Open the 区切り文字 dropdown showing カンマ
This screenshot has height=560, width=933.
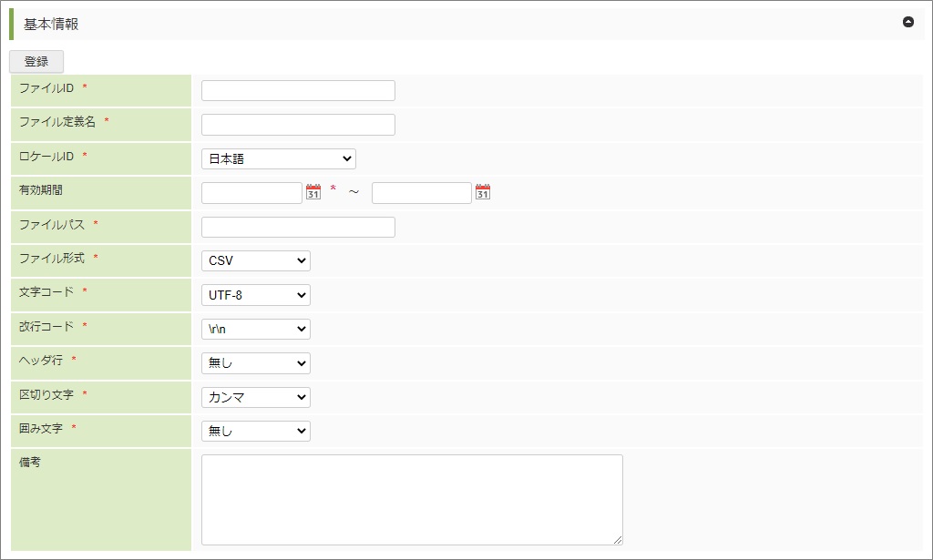tap(255, 397)
